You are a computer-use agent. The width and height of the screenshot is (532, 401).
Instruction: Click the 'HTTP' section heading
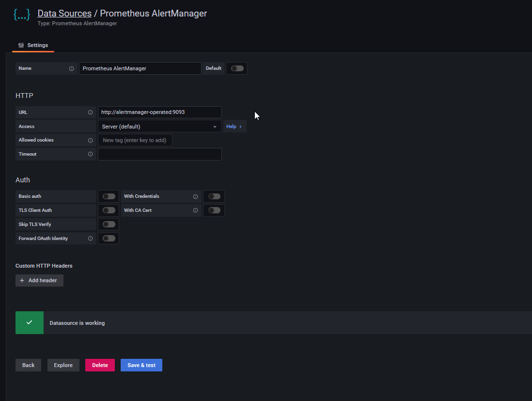pos(24,96)
